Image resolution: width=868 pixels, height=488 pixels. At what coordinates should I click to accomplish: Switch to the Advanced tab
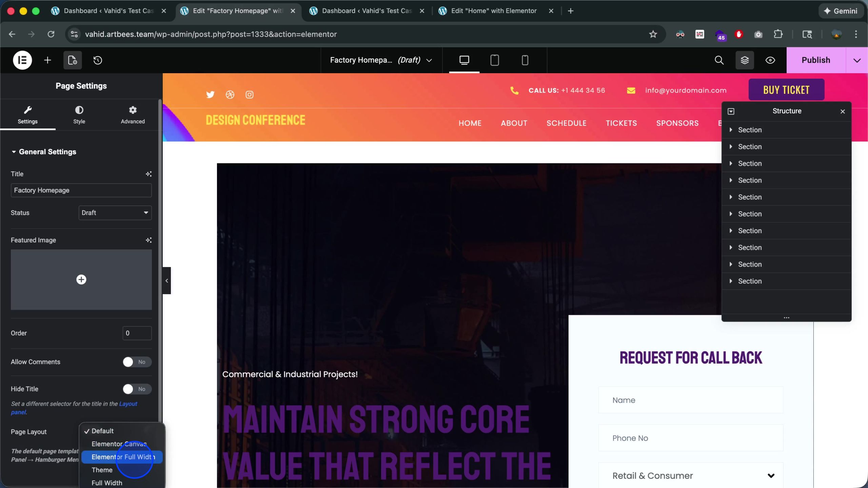(133, 115)
